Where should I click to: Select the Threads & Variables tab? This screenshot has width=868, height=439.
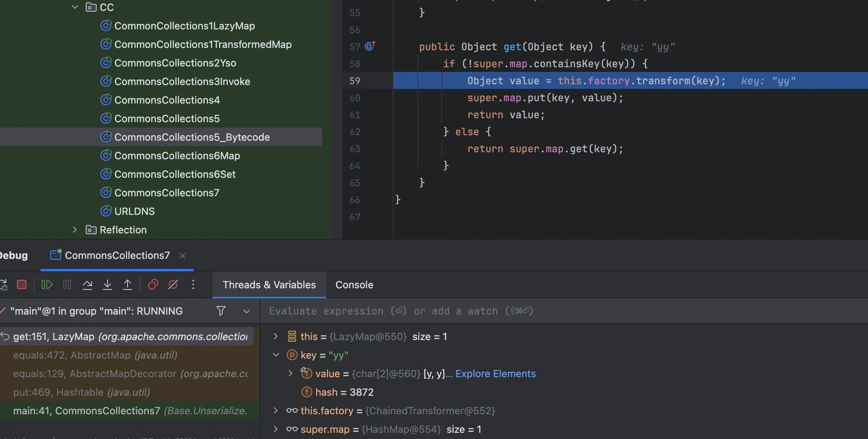click(x=269, y=285)
